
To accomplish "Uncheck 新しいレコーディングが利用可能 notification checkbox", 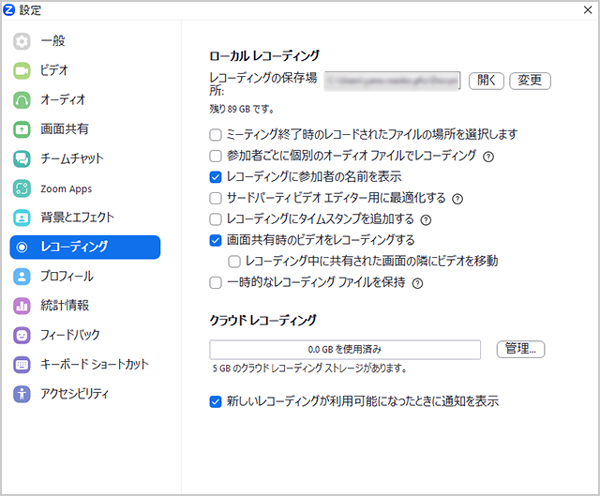I will (x=215, y=402).
